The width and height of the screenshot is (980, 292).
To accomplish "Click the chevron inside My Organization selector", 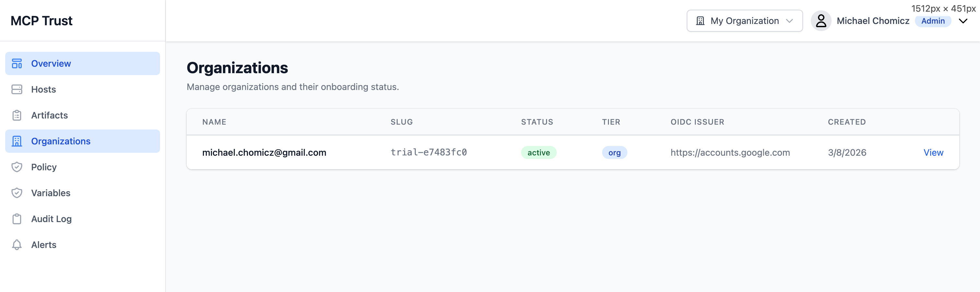I will click(789, 21).
